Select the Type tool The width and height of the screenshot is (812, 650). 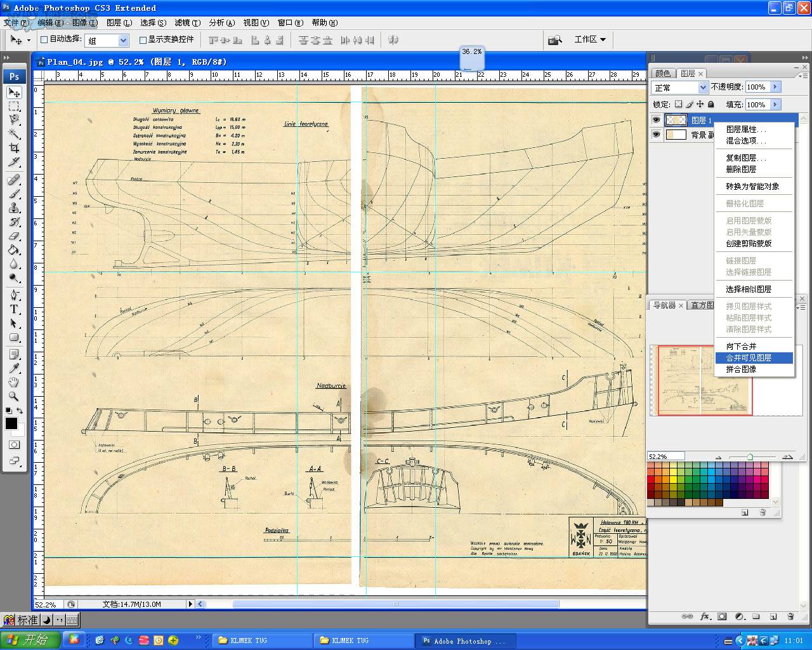pyautogui.click(x=14, y=310)
